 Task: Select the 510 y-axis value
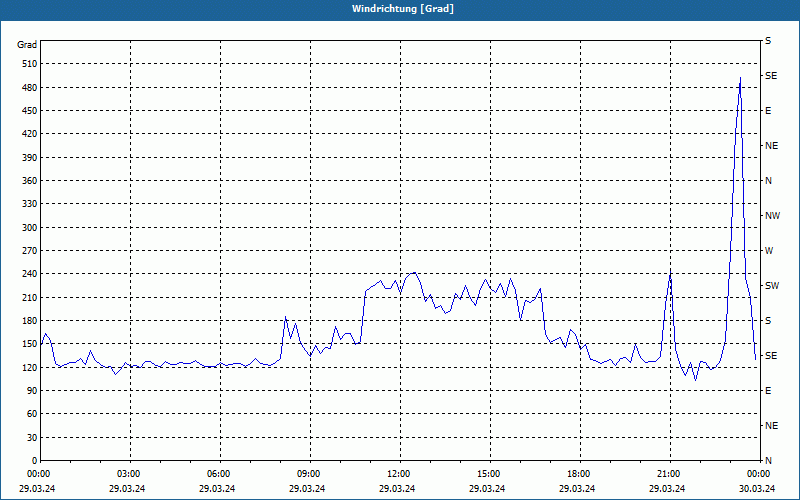(x=30, y=64)
